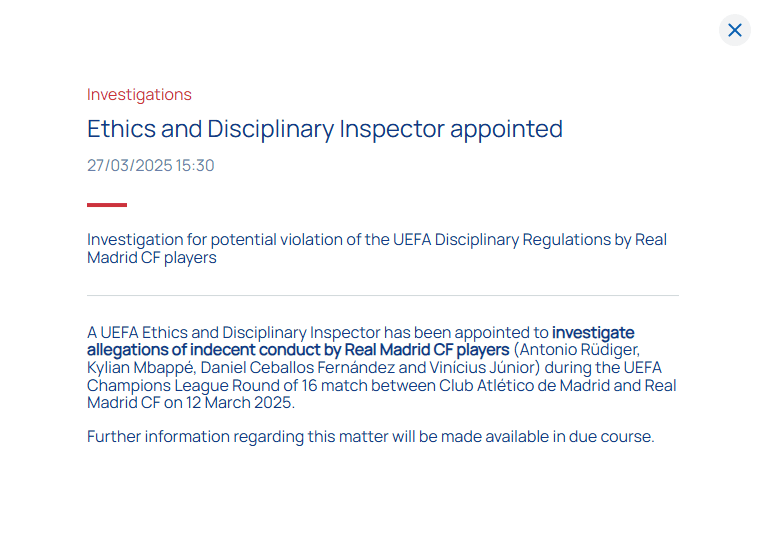Click the name Kylian Mbappé
The width and height of the screenshot is (764, 548).
(x=141, y=368)
